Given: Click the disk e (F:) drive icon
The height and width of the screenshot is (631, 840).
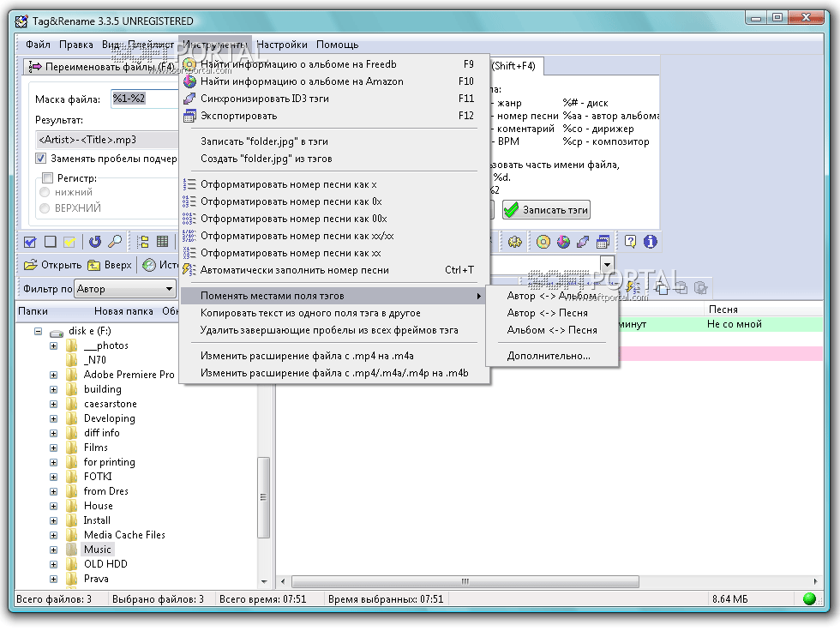Looking at the screenshot, I should pyautogui.click(x=57, y=332).
